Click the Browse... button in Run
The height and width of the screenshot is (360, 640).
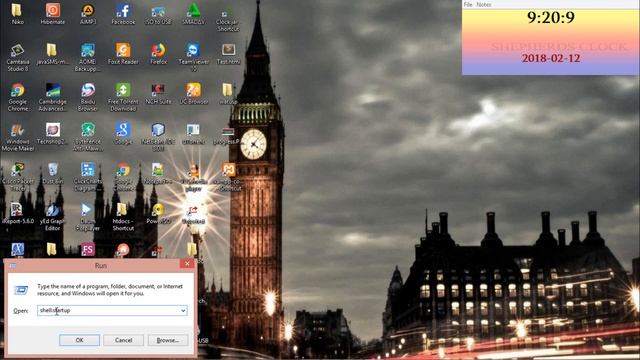tap(168, 340)
